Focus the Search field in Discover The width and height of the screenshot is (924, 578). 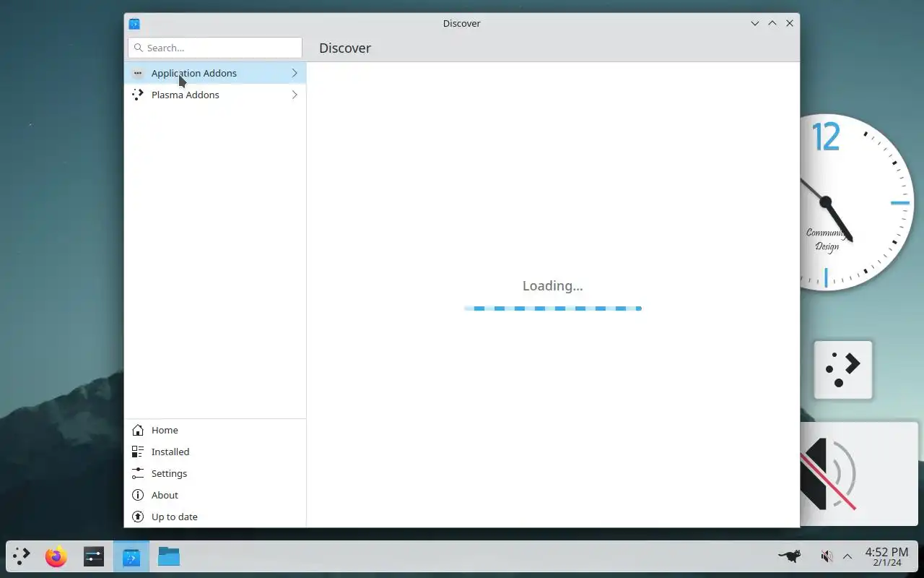coord(215,48)
